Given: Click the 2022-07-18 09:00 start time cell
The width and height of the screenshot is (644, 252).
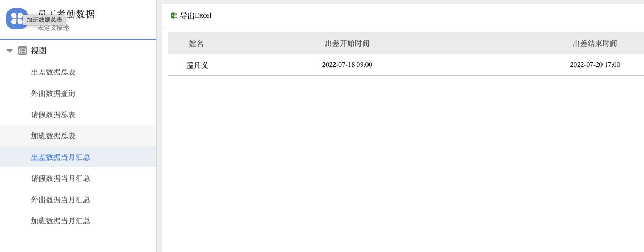Looking at the screenshot, I should tap(347, 65).
